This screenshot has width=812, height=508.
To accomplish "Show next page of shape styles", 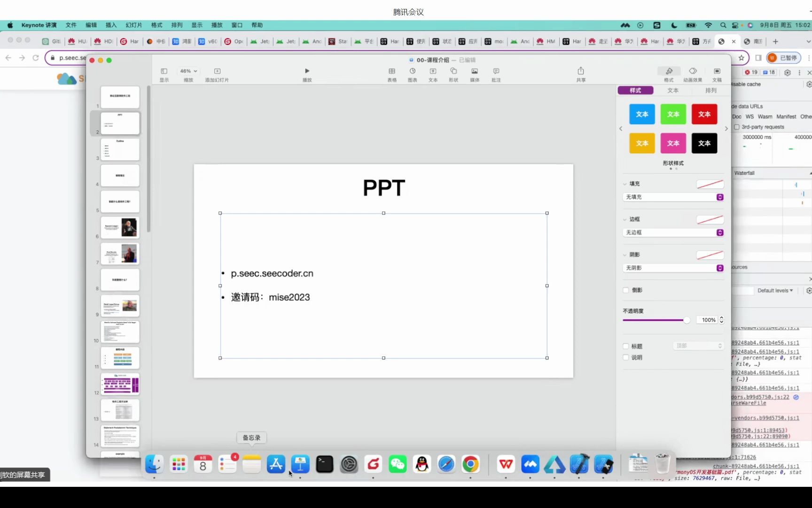I will pos(726,128).
